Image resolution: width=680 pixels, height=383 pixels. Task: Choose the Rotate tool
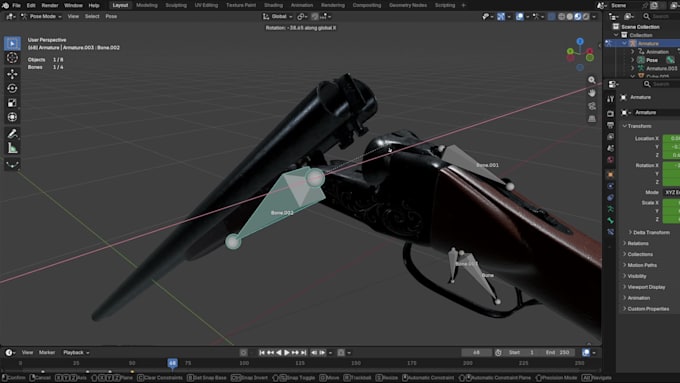tap(12, 88)
